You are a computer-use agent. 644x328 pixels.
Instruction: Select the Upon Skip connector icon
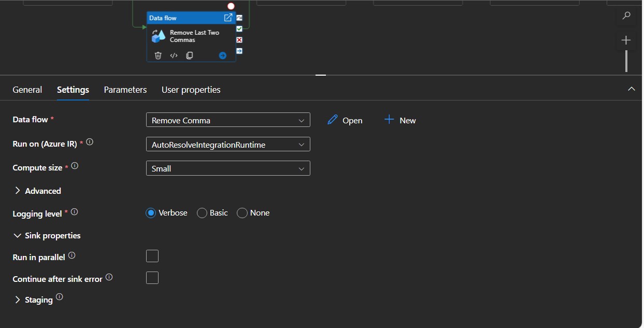239,18
